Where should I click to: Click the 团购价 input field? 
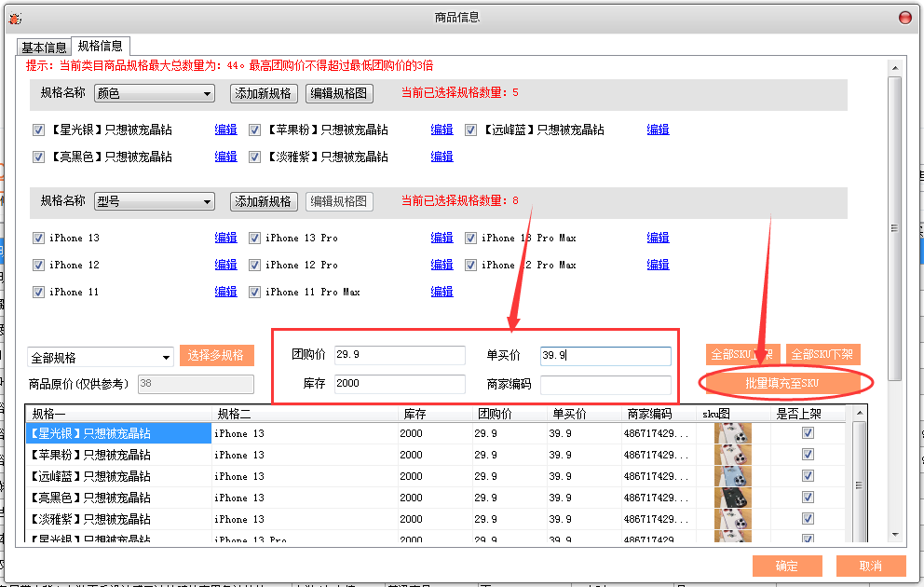400,356
